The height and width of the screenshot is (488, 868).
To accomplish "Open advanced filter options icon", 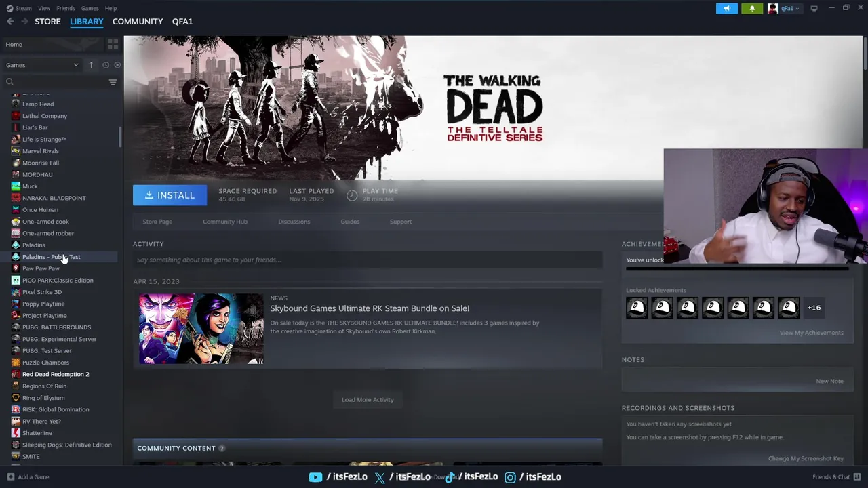I will (x=113, y=82).
